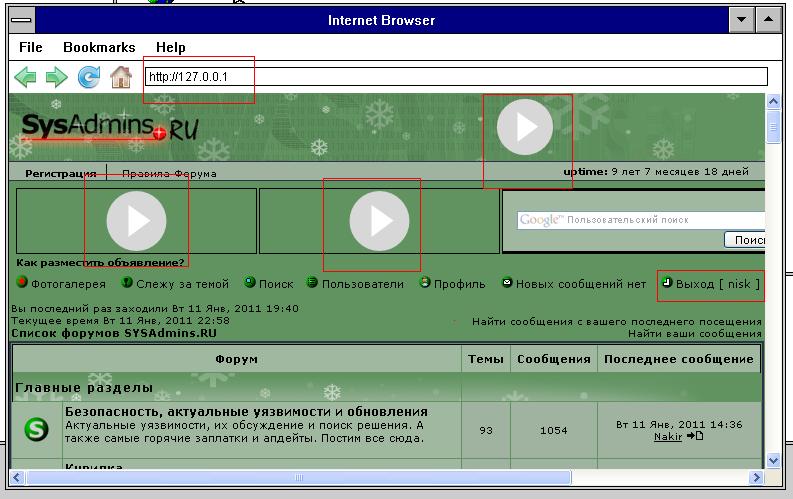Open the Поиск link in navigation

276,284
